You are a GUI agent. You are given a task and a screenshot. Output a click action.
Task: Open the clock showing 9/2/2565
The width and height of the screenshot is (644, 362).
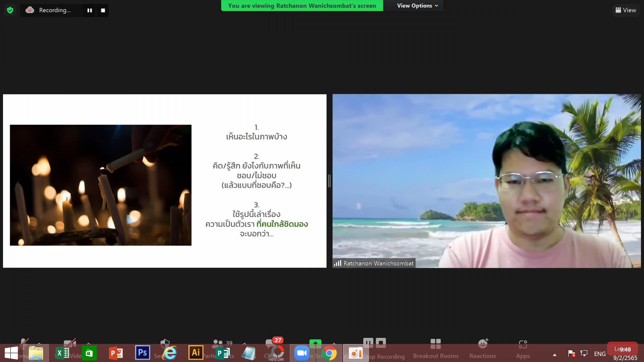coord(625,354)
